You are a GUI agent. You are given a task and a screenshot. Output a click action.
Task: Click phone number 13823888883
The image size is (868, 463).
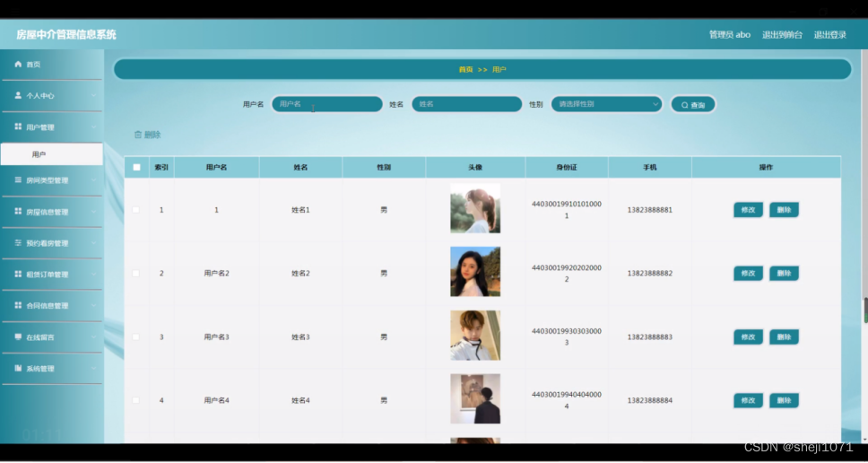pos(650,336)
